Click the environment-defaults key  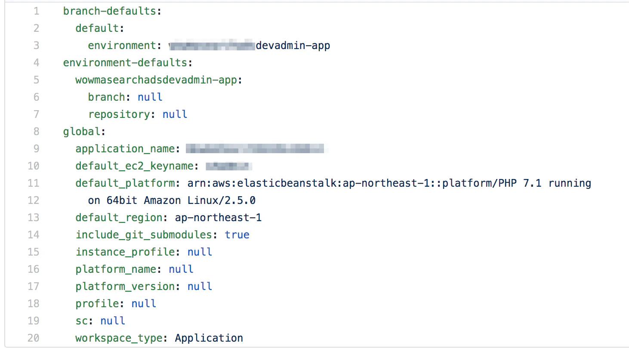pyautogui.click(x=125, y=63)
